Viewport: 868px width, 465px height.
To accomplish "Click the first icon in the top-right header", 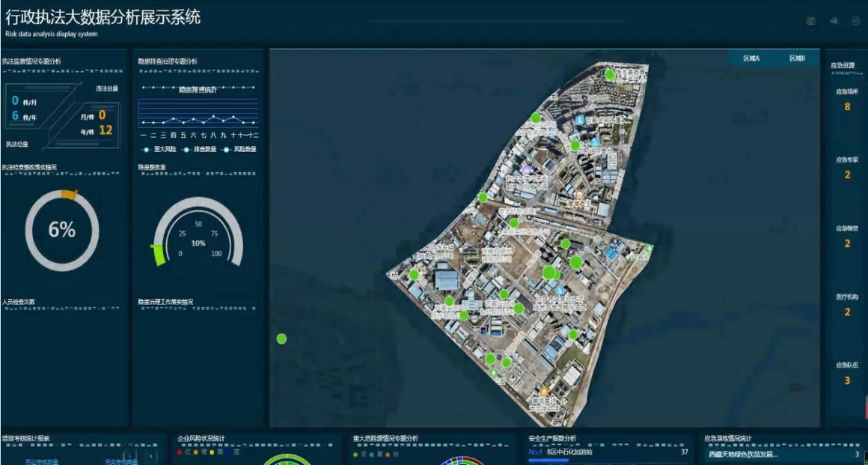I will 810,21.
